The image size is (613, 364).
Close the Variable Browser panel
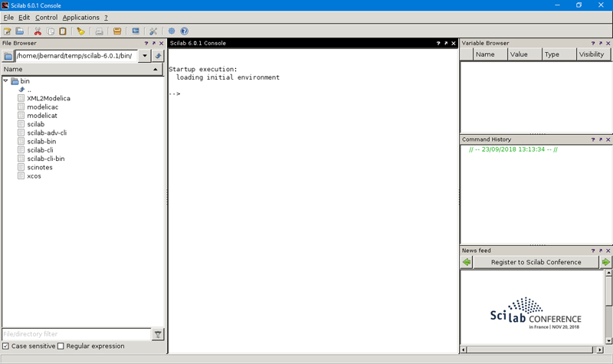pyautogui.click(x=608, y=44)
